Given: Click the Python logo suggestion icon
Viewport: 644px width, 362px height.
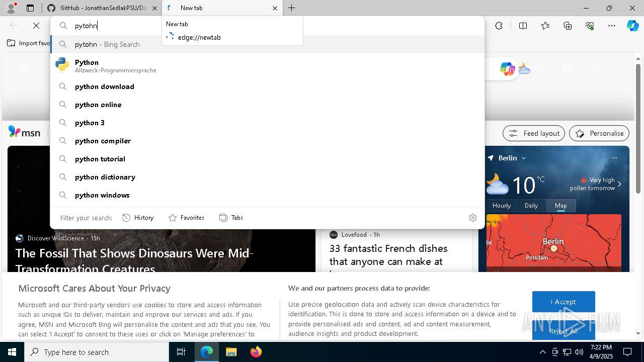Looking at the screenshot, I should (62, 64).
